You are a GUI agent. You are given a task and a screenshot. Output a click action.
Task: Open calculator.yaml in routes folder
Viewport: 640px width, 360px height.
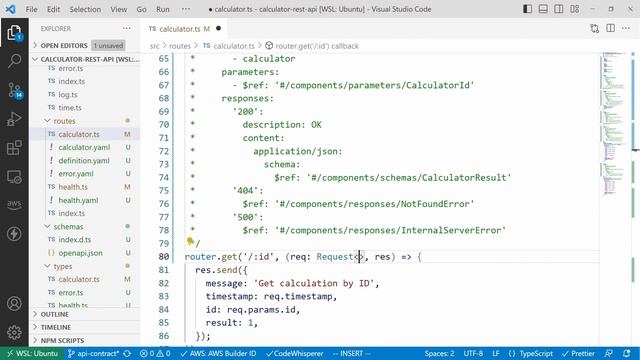coord(84,147)
